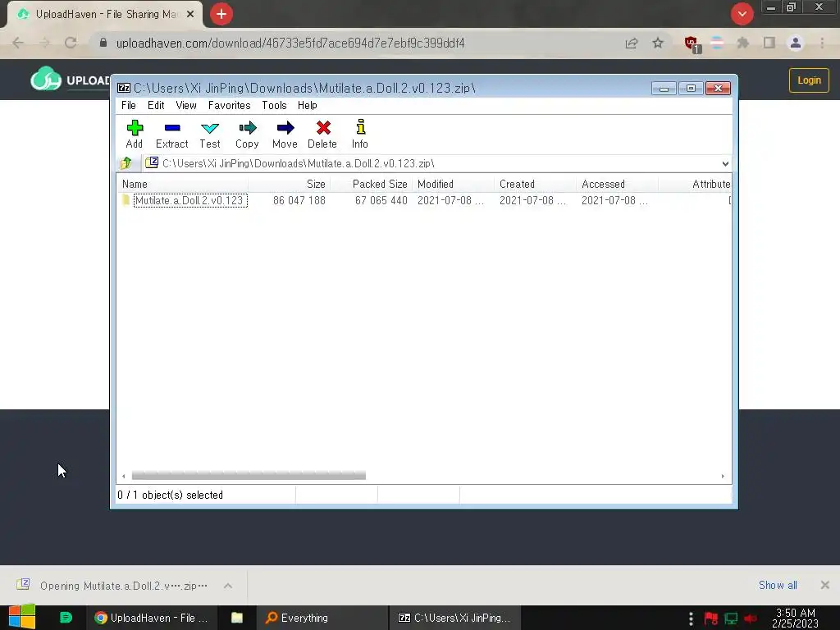Click the tab search red chevron button

pos(742,14)
